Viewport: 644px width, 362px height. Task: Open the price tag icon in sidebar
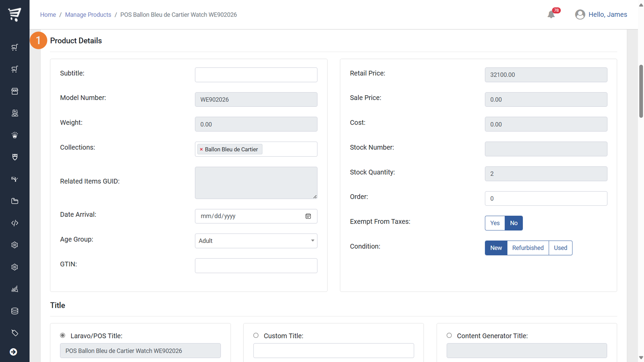[15, 333]
